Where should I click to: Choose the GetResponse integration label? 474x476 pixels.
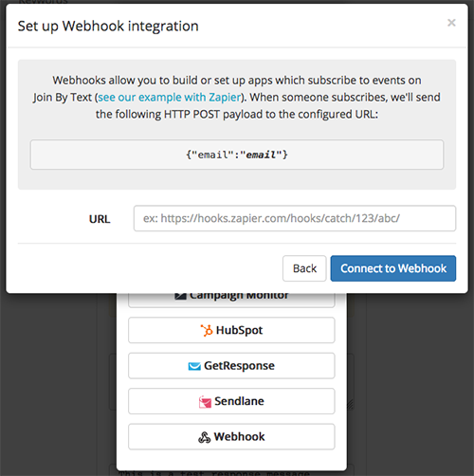pyautogui.click(x=239, y=366)
